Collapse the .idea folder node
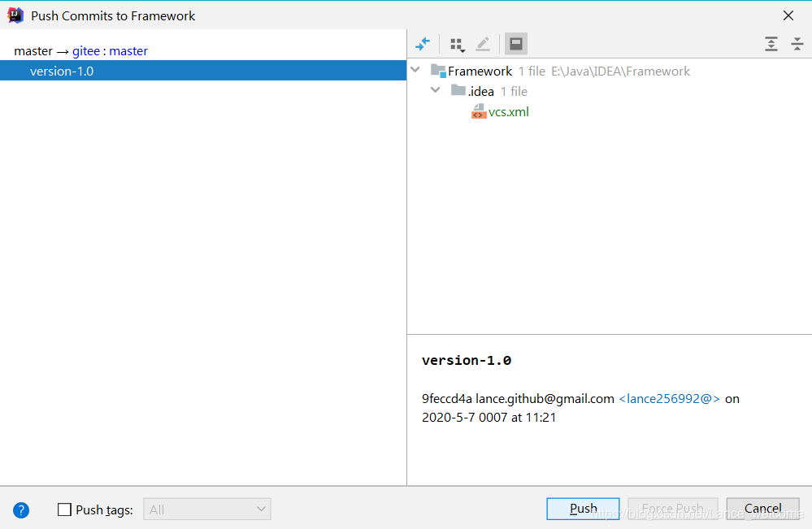This screenshot has height=529, width=812. click(x=436, y=90)
